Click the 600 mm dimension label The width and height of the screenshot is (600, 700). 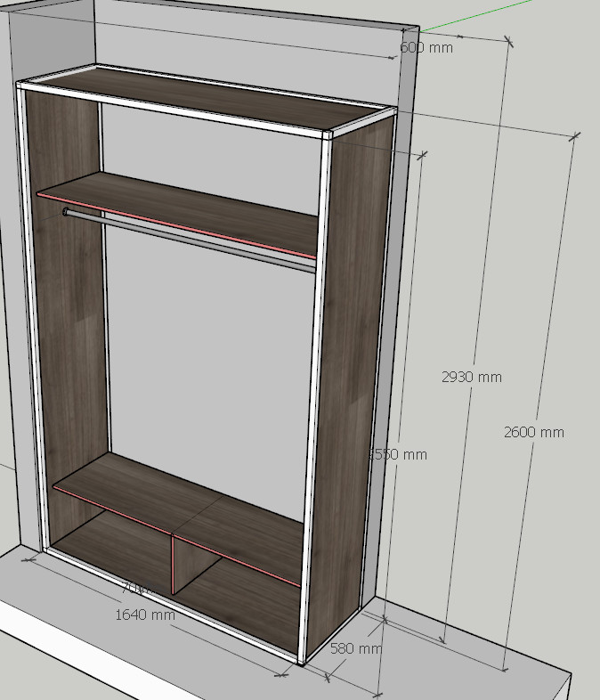point(426,47)
